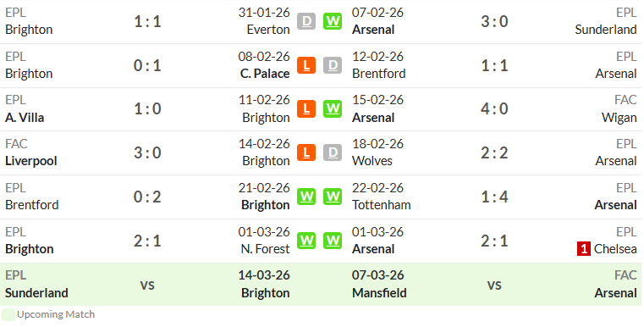Click the Upcoming Match legend color box
Screen dimensions: 644x327
point(8,314)
